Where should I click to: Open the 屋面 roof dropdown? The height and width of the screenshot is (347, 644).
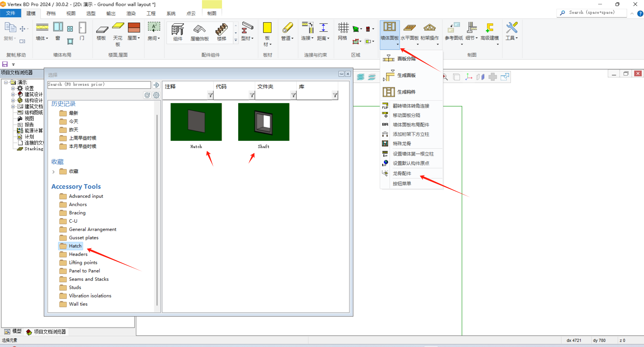(139, 38)
